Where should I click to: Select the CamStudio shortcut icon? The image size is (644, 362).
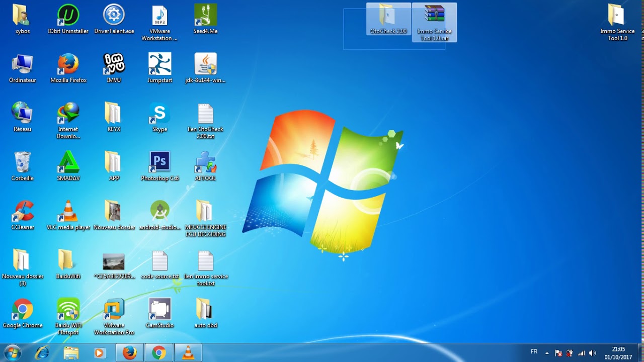tap(159, 309)
